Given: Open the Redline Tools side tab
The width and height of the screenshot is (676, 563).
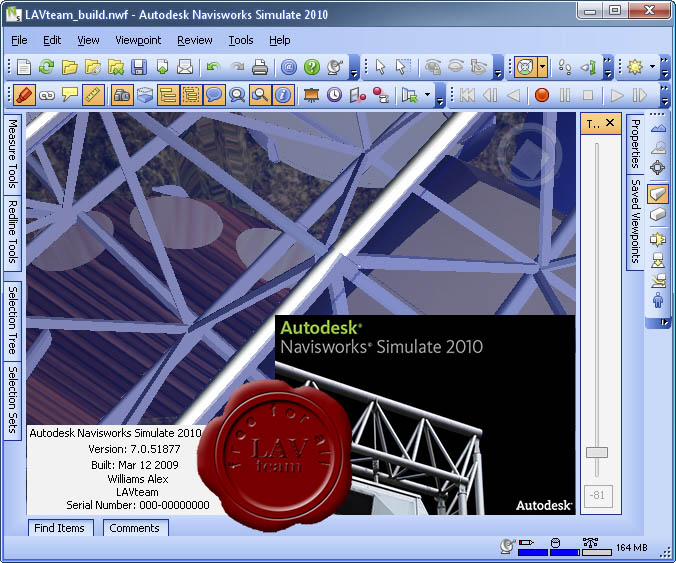Looking at the screenshot, I should click(x=13, y=232).
